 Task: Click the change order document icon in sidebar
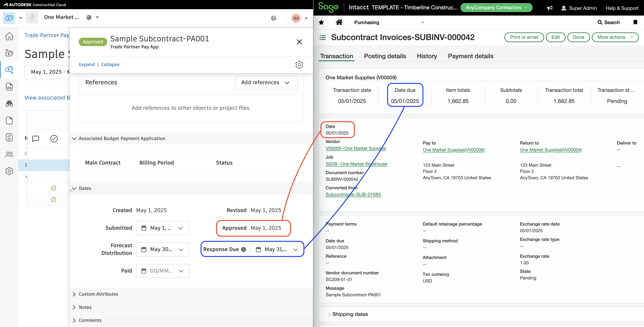9,87
